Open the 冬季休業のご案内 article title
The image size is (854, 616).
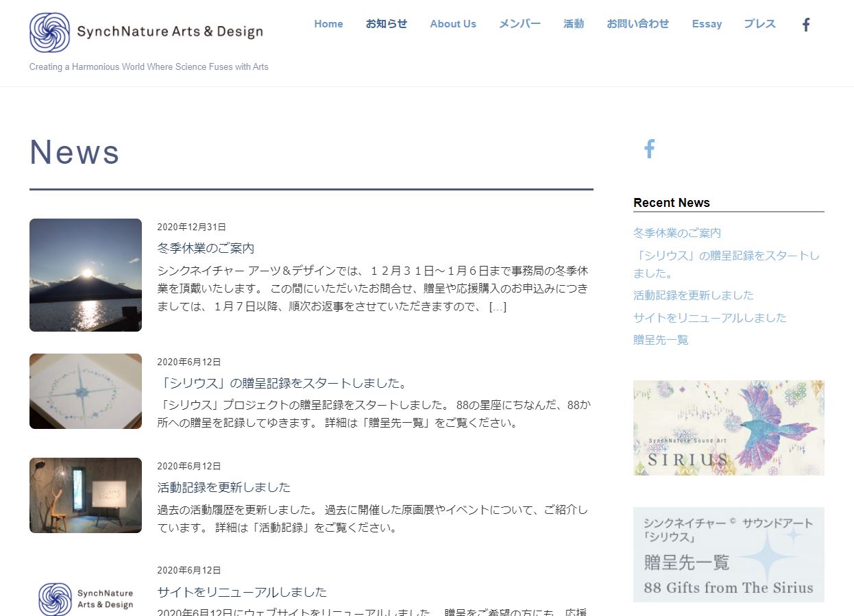[x=206, y=248]
